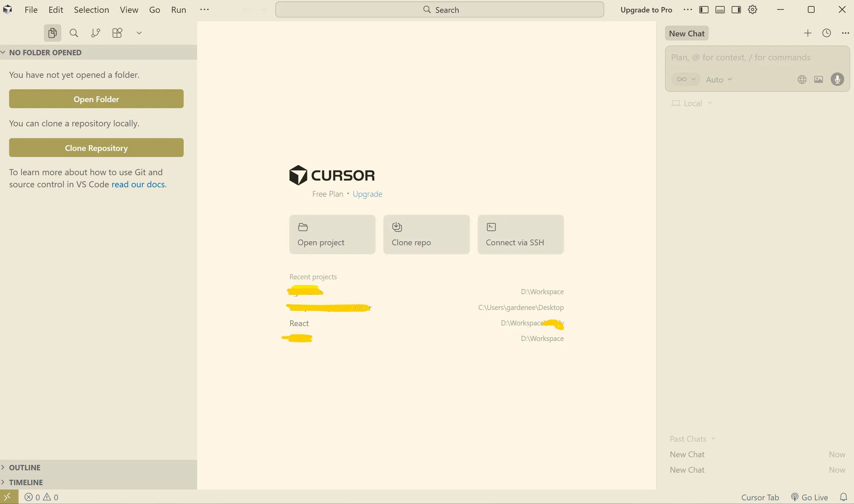Open the Source Control view

95,33
